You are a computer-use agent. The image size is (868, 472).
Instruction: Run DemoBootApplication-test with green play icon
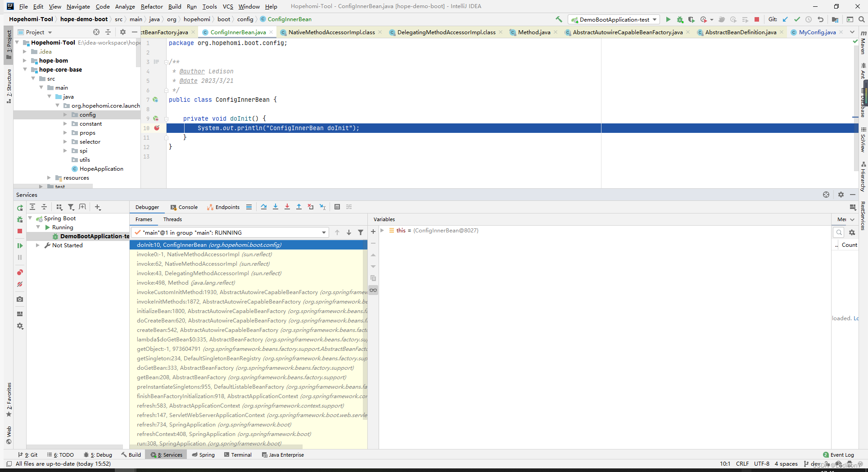(668, 19)
